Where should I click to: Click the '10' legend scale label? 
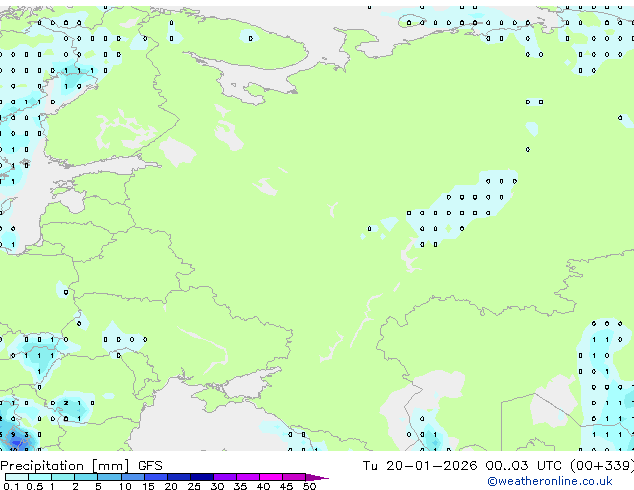coord(125,486)
